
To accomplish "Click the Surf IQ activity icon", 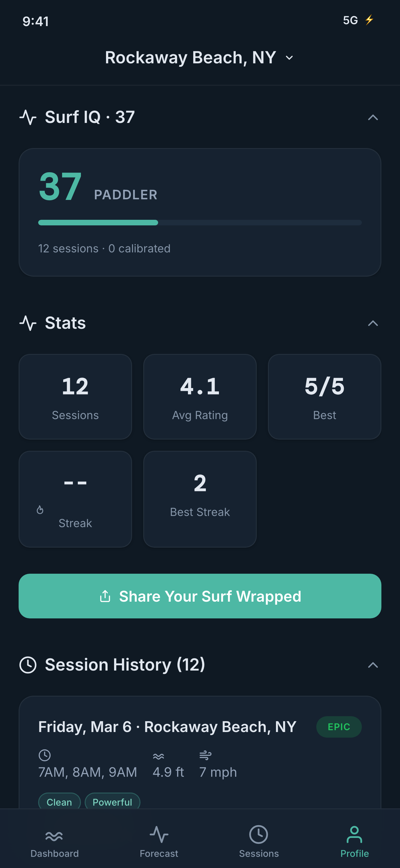I will (x=28, y=117).
